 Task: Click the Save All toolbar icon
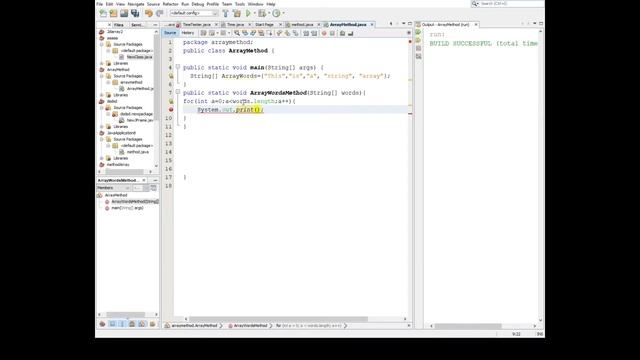coord(135,13)
